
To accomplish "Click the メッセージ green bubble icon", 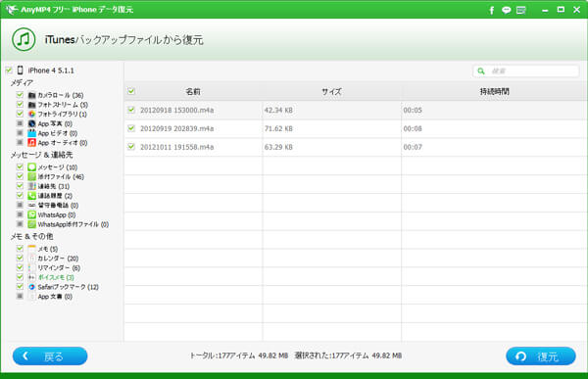I will [32, 166].
